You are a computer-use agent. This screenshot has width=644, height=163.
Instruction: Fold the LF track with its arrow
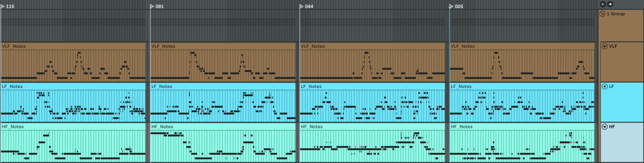[x=605, y=86]
